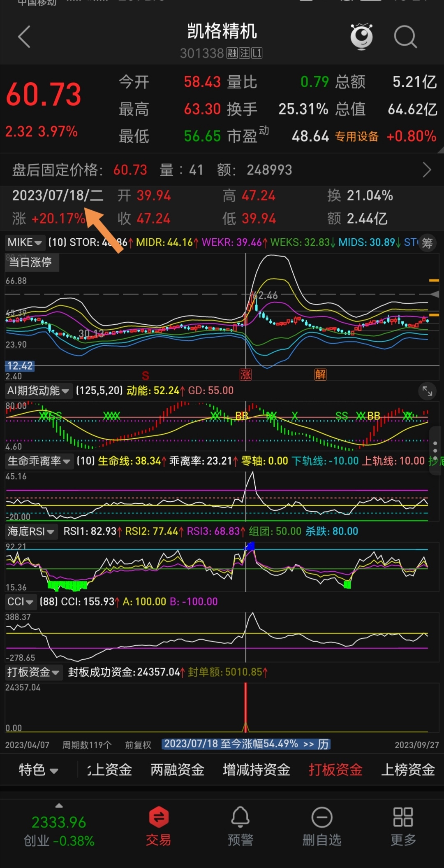
Task: Tap the 封单额 5010.85 value
Action: 228,672
